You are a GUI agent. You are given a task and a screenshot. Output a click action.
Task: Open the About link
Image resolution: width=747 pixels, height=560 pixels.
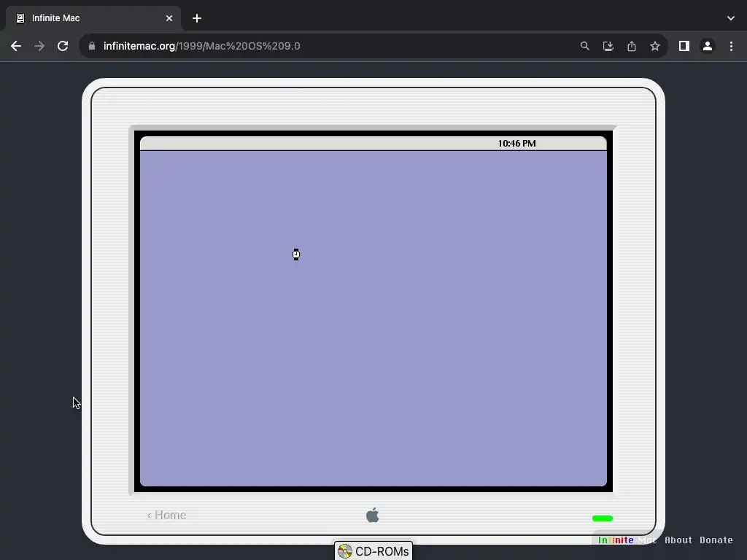coord(678,540)
